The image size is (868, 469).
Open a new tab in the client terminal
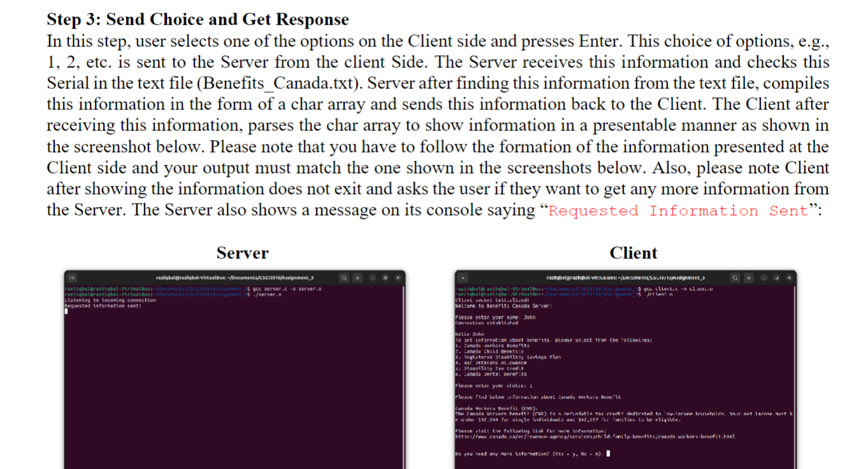click(x=462, y=277)
